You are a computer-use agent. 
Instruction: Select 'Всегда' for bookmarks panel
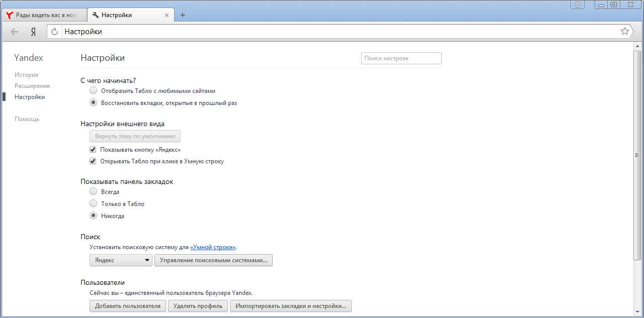[93, 192]
